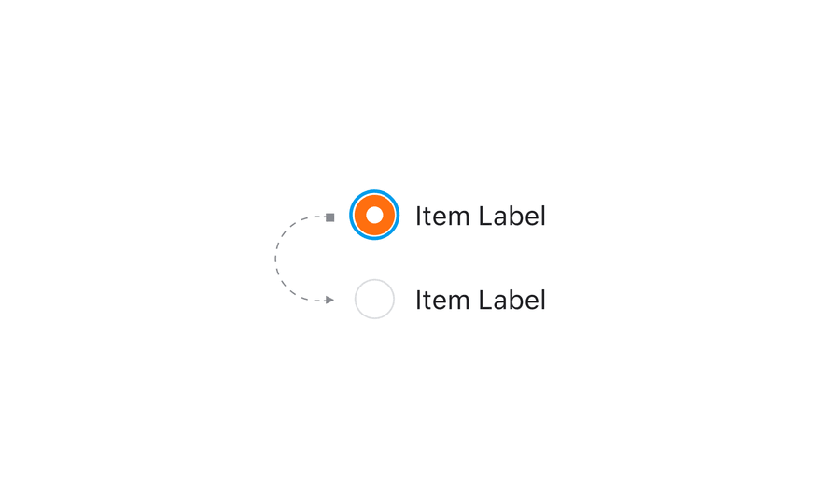This screenshot has width=840, height=504.
Task: Click the dashed curved arrow's leftmost bend
Action: [x=276, y=258]
